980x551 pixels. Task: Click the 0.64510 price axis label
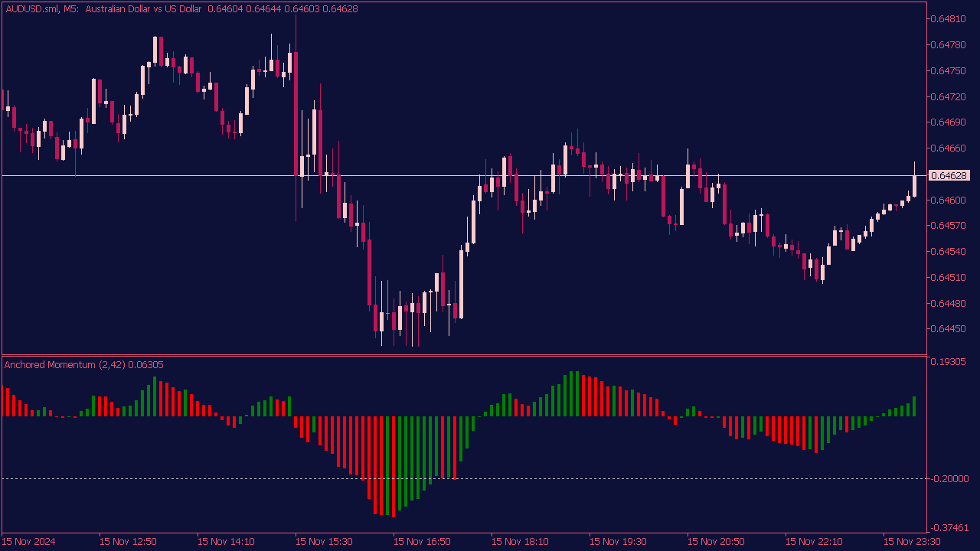tap(948, 277)
